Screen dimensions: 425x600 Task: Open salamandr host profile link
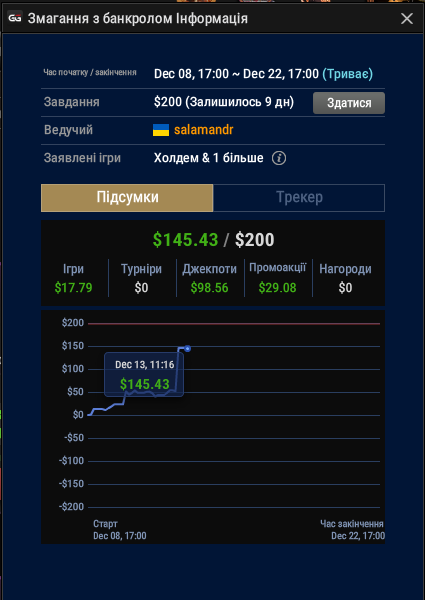click(x=204, y=130)
